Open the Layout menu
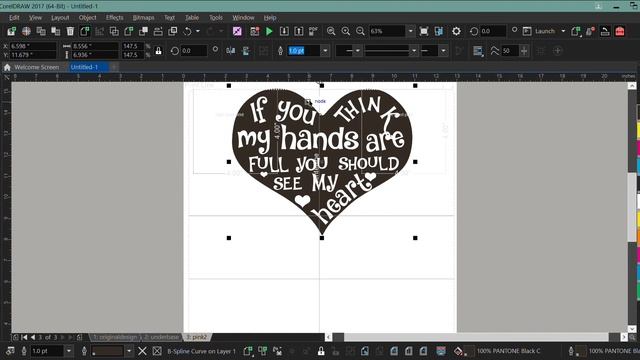 coord(60,18)
